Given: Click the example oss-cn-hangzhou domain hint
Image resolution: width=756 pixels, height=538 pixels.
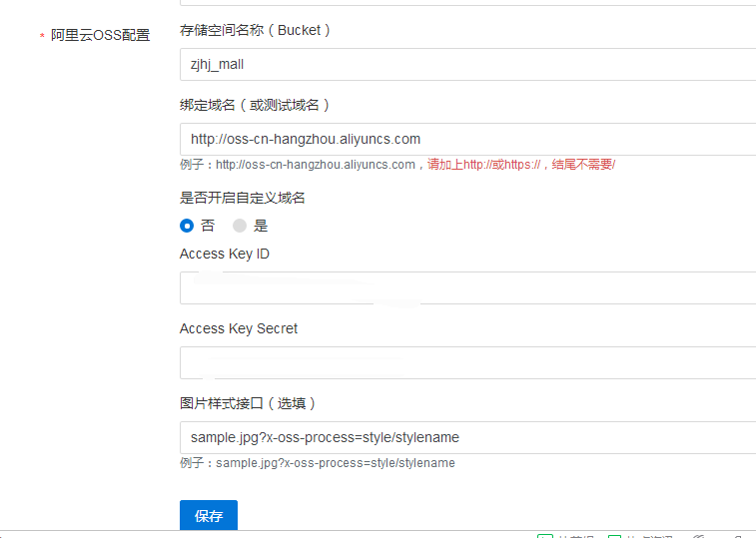Looking at the screenshot, I should (x=315, y=165).
